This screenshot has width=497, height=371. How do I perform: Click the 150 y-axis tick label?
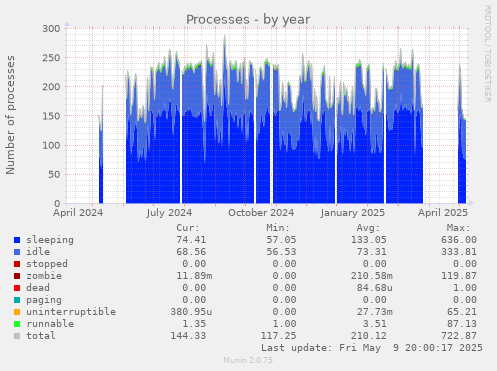[51, 116]
